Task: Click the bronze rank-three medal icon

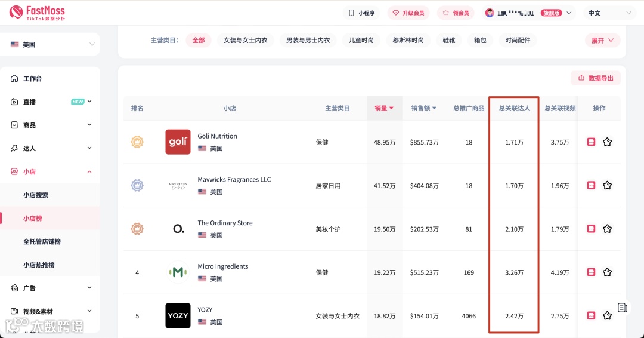Action: coord(137,229)
